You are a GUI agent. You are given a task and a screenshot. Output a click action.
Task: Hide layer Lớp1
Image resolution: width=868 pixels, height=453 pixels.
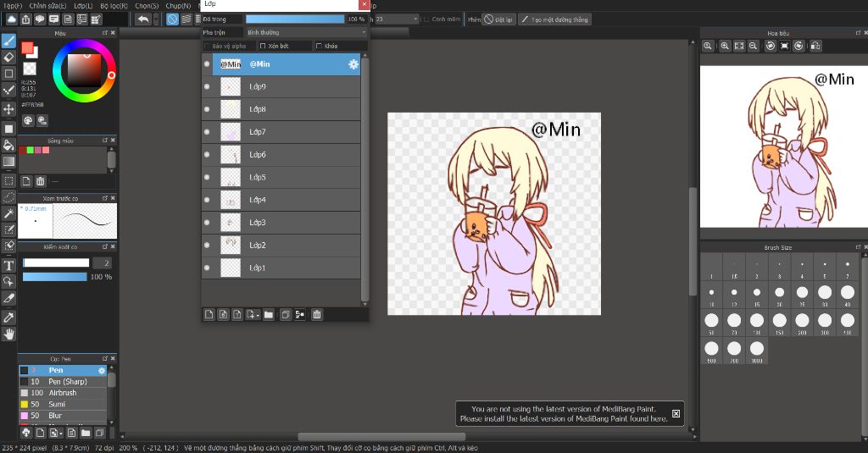[x=207, y=268]
